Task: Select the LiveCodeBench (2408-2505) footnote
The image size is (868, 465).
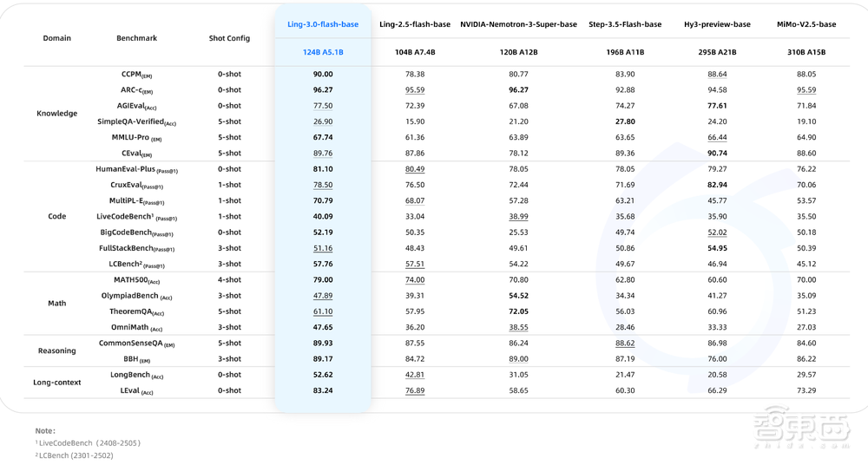Action: [x=88, y=443]
